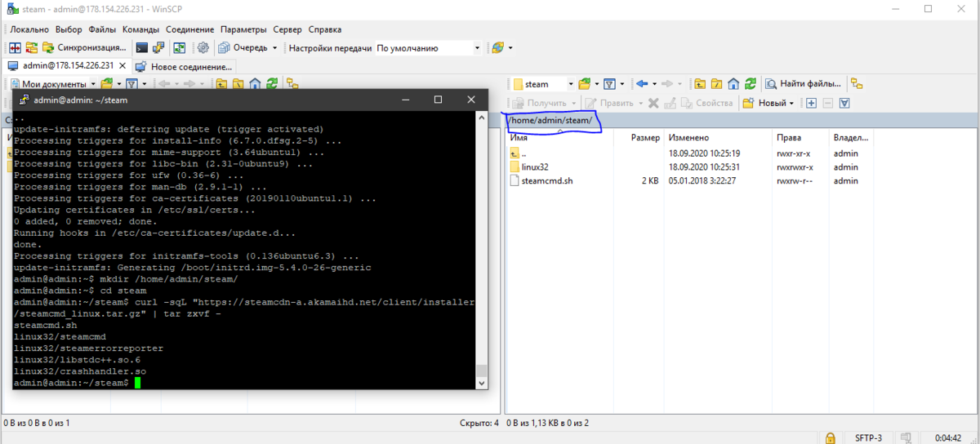Click the 0:04:42 session timer
The width and height of the screenshot is (980, 444).
(947, 437)
